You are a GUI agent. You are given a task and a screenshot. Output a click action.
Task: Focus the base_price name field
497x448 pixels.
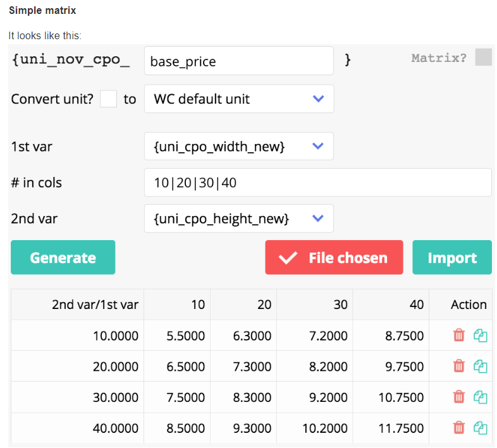(238, 61)
